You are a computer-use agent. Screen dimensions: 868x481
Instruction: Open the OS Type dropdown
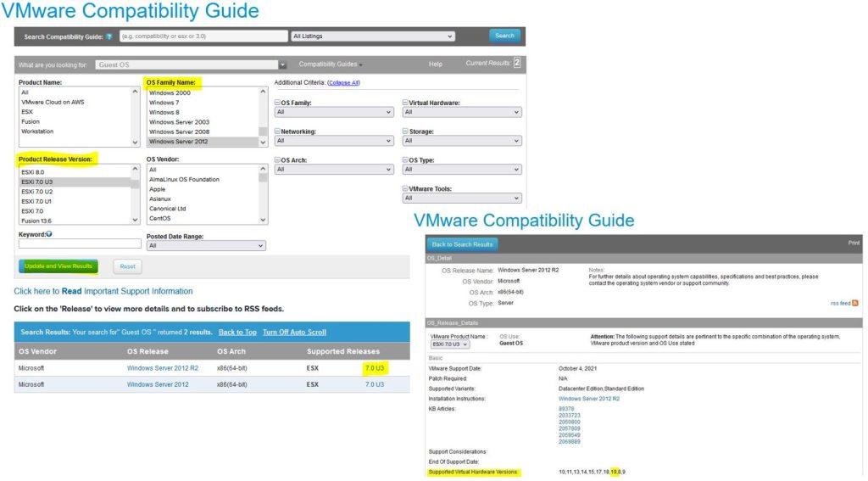(x=462, y=170)
